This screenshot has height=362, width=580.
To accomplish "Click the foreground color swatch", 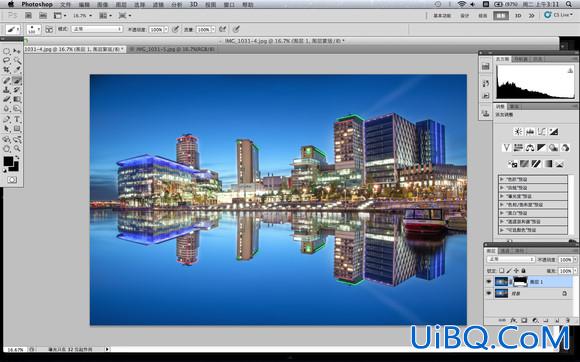I will click(x=8, y=161).
